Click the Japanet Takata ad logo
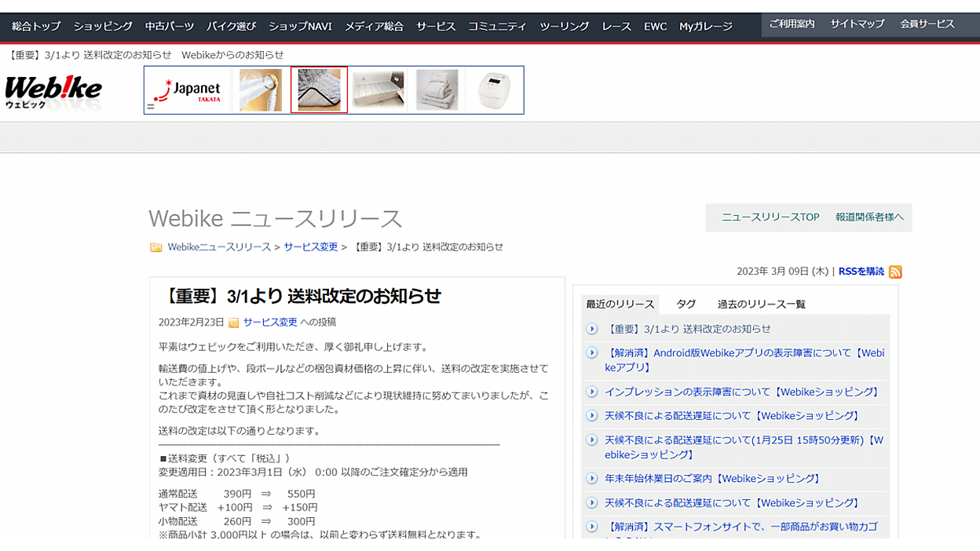The image size is (980, 551). [188, 90]
